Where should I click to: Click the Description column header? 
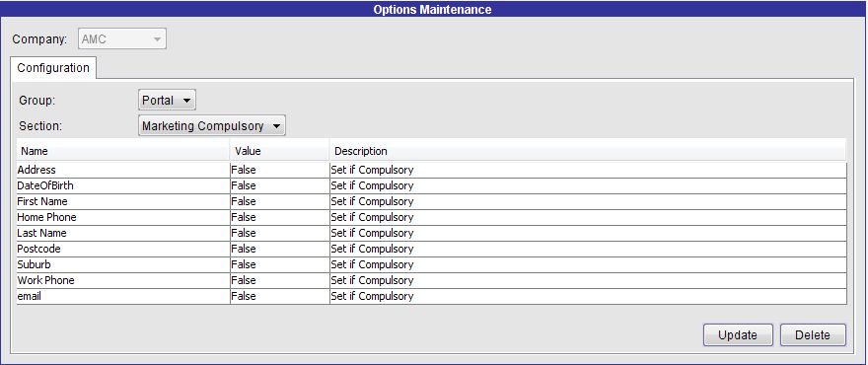coord(588,151)
